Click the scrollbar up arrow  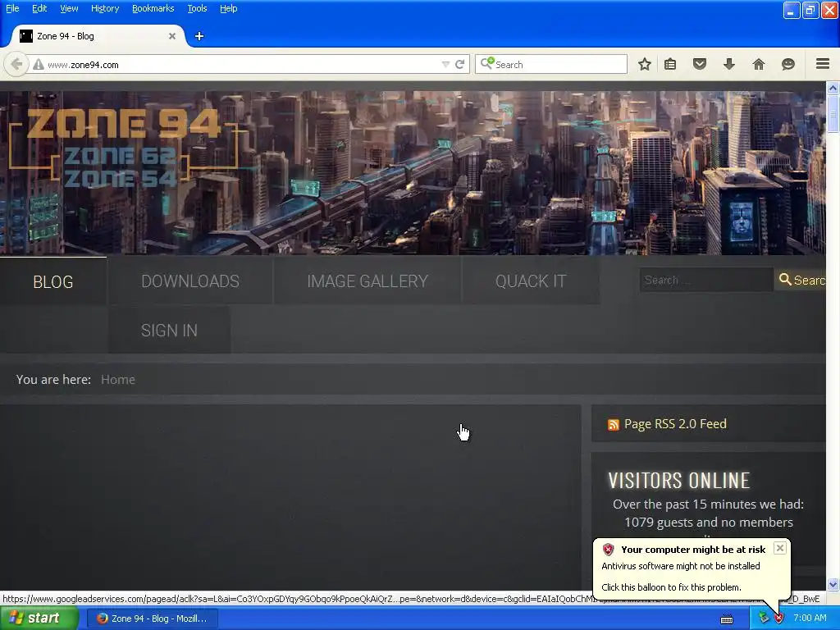(x=833, y=87)
